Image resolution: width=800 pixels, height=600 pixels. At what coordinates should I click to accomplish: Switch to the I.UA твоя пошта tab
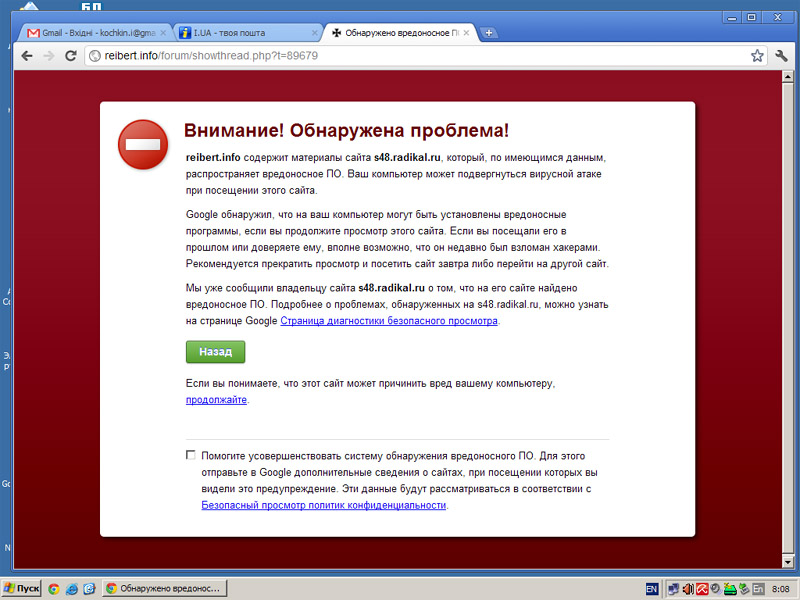(247, 33)
